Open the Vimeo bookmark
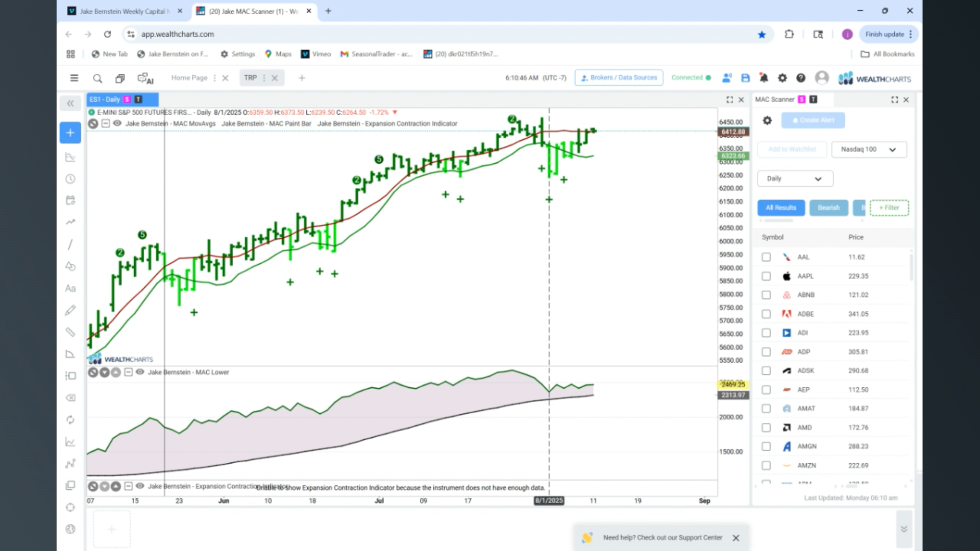This screenshot has height=551, width=980. click(316, 54)
